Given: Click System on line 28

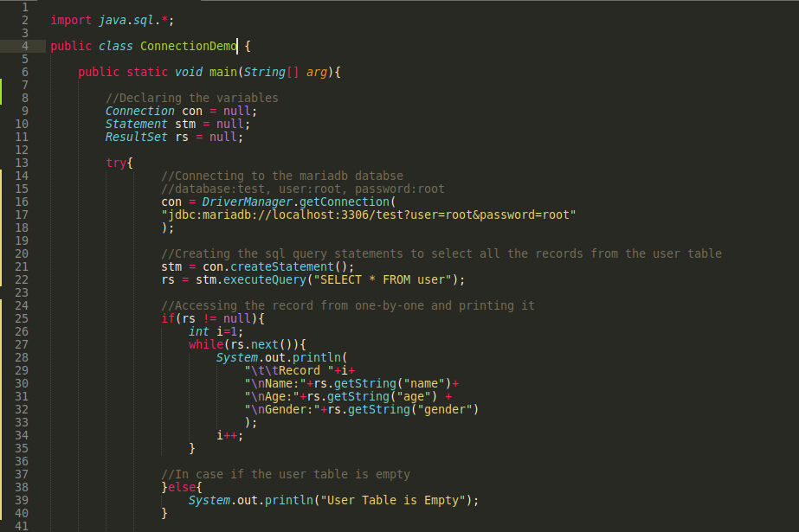Looking at the screenshot, I should click(237, 358).
